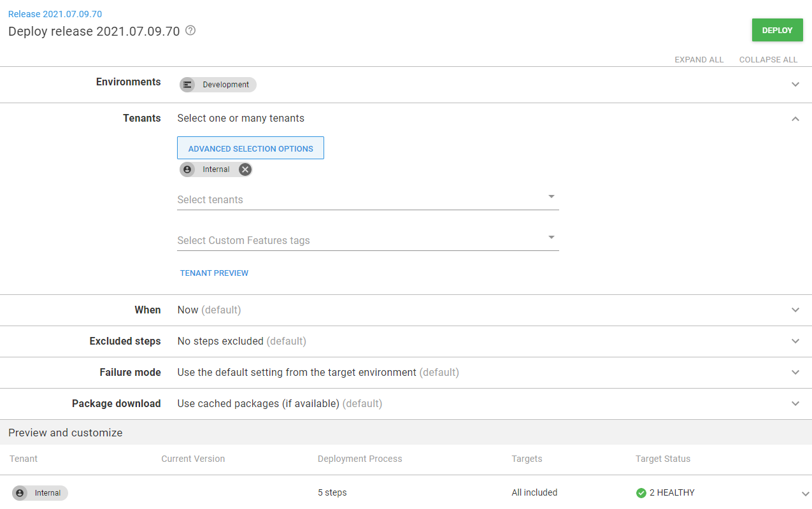
Task: Open the Tenant Preview link
Action: [214, 273]
